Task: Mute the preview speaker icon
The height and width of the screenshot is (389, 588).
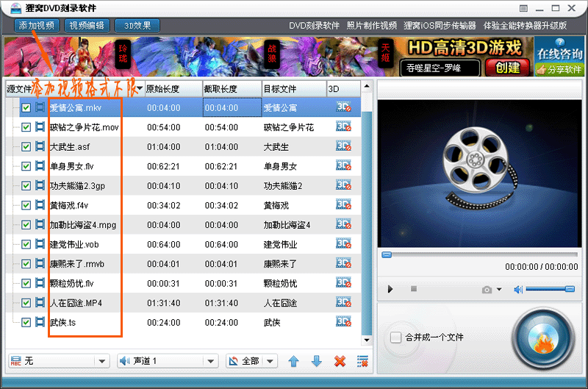Action: click(518, 289)
